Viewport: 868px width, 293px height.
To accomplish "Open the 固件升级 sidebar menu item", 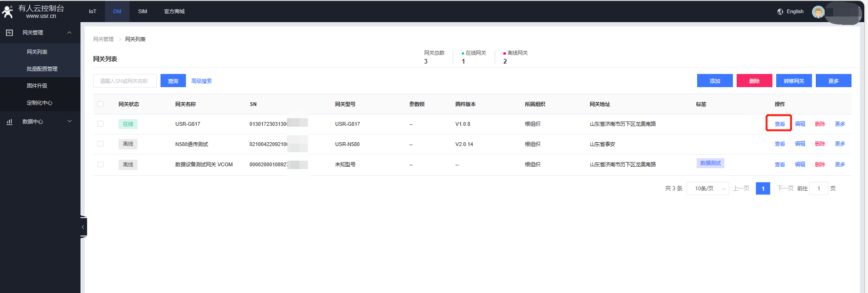I will coord(37,86).
